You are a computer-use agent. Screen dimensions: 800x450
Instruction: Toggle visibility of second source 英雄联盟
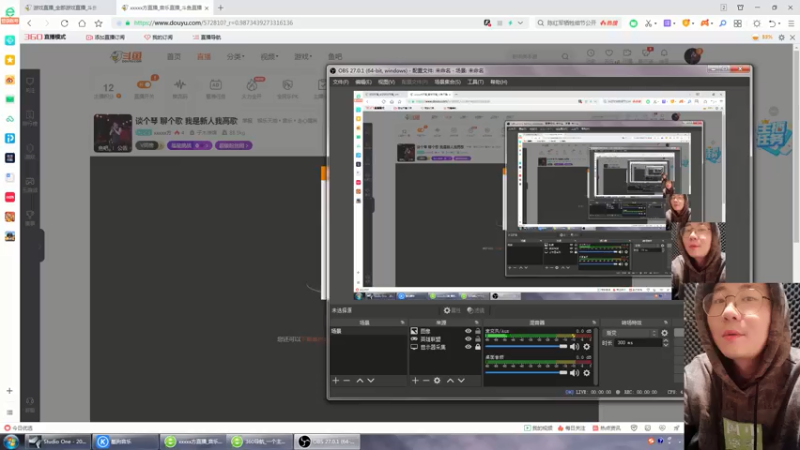468,339
